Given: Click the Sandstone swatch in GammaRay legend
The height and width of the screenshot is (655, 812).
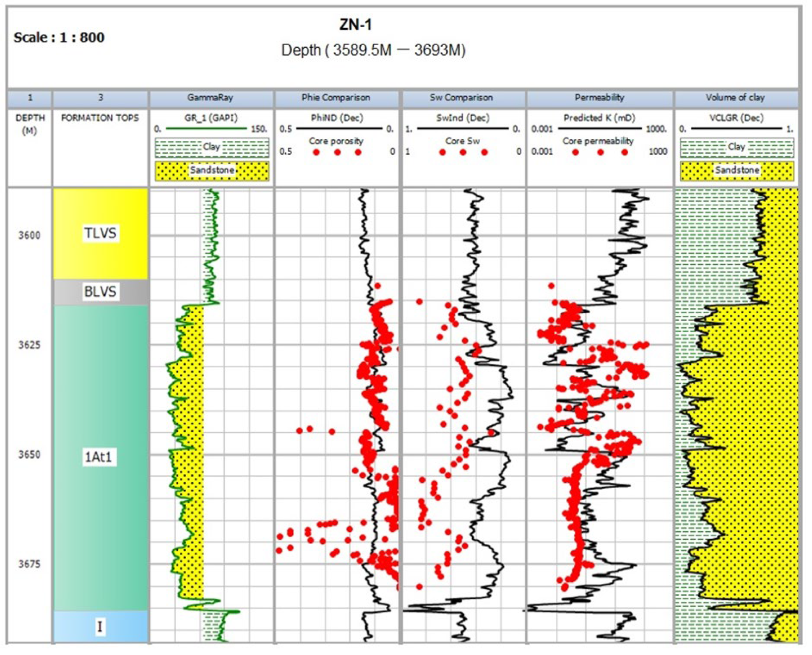Looking at the screenshot, I should tap(212, 171).
